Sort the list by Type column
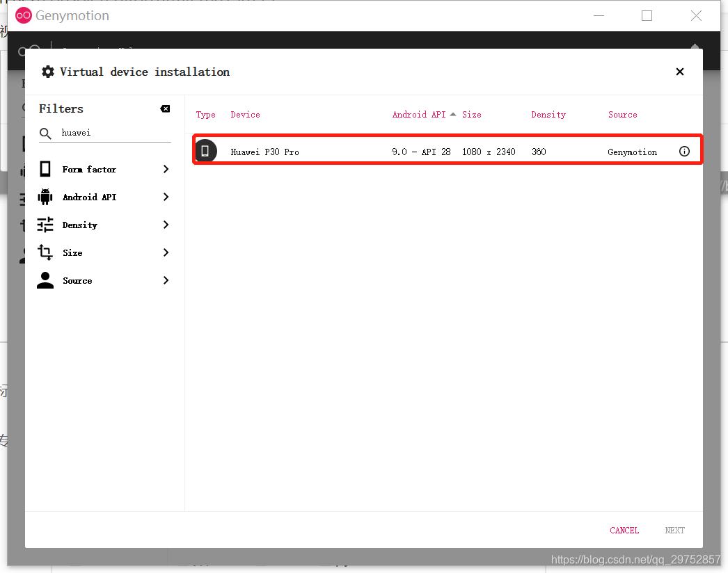 pyautogui.click(x=206, y=115)
